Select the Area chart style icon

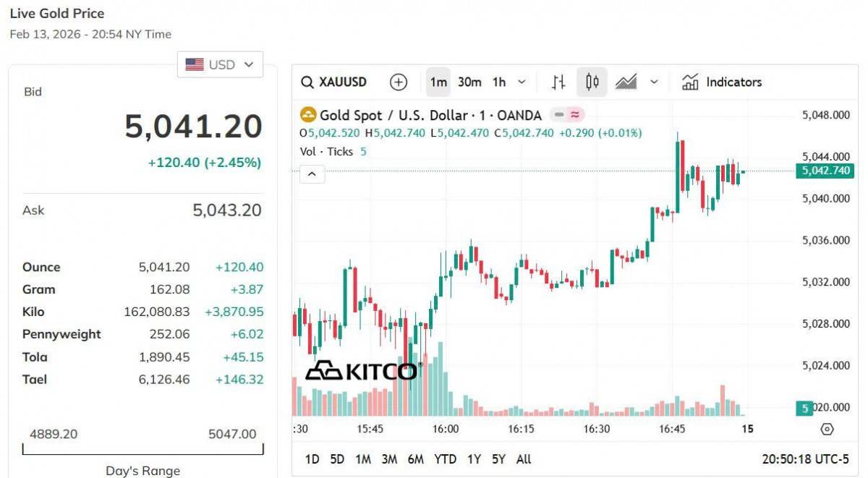[626, 82]
